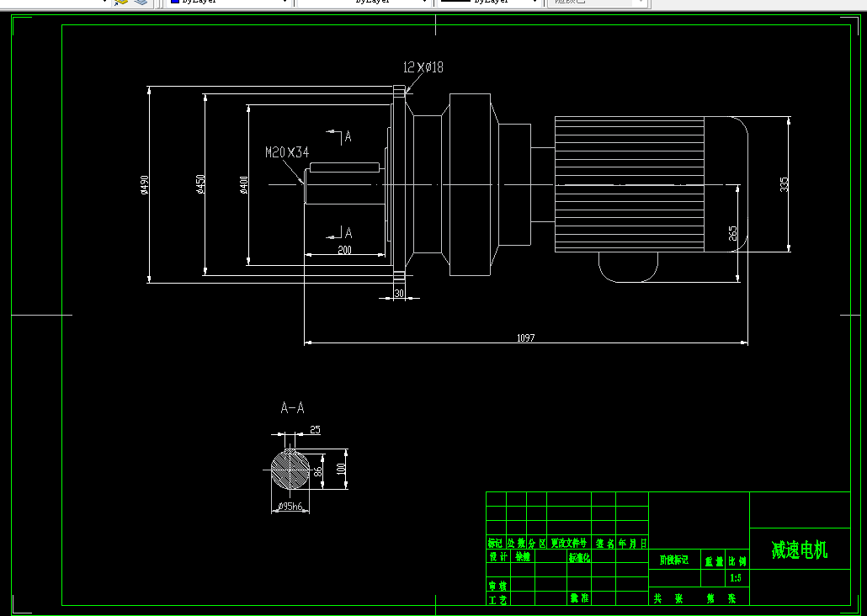This screenshot has height=616, width=867.
Task: Select the 'A-A' section view label
Action: [x=292, y=408]
